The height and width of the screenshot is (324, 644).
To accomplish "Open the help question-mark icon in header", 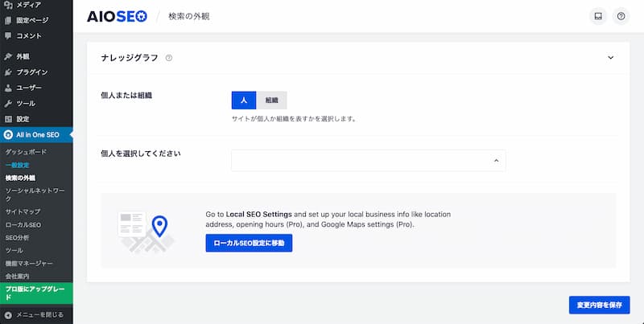I will click(621, 16).
